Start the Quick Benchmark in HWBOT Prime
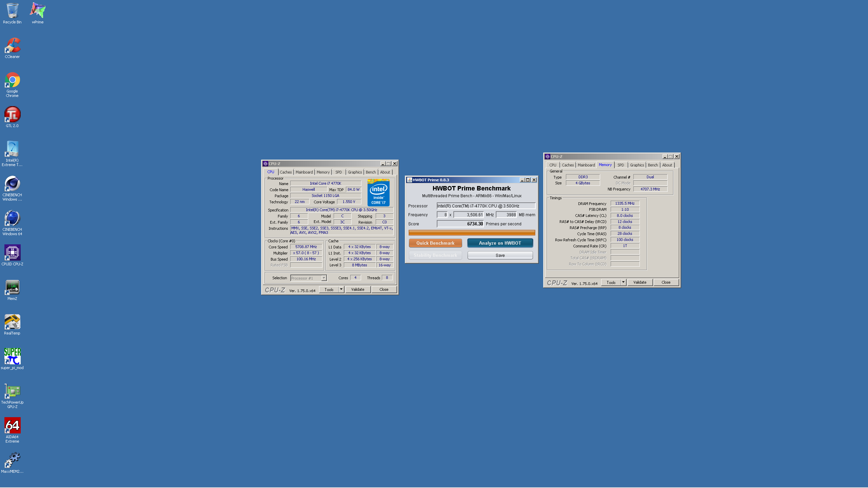This screenshot has width=868, height=488. click(x=435, y=243)
